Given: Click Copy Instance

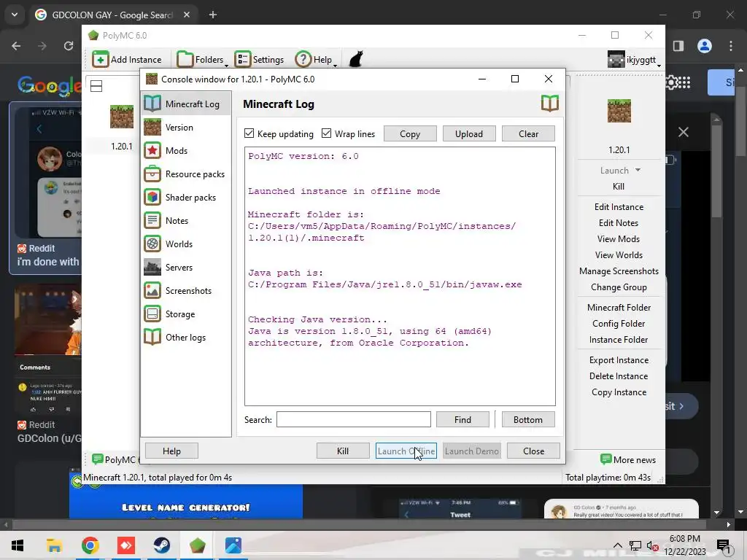Looking at the screenshot, I should [x=619, y=392].
